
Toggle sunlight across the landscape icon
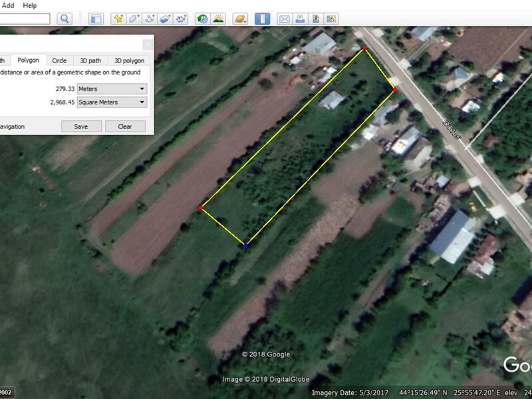click(x=218, y=19)
